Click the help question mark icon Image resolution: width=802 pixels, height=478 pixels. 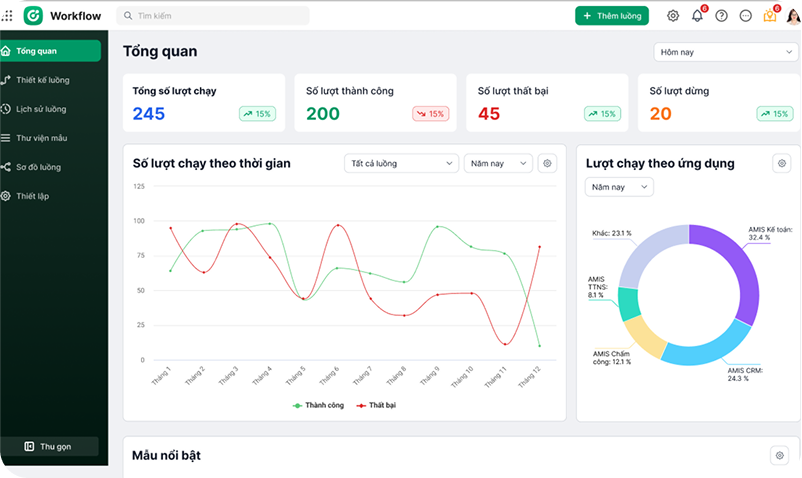point(721,16)
